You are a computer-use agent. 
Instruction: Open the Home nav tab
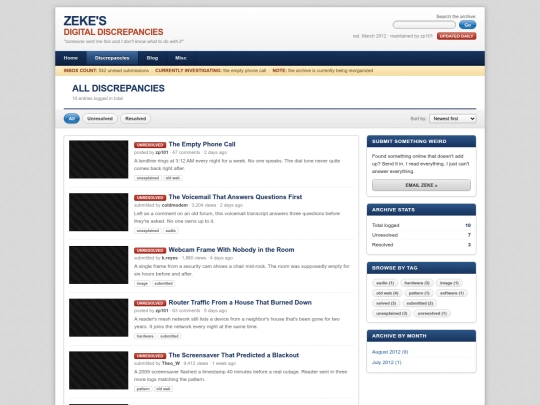click(71, 58)
